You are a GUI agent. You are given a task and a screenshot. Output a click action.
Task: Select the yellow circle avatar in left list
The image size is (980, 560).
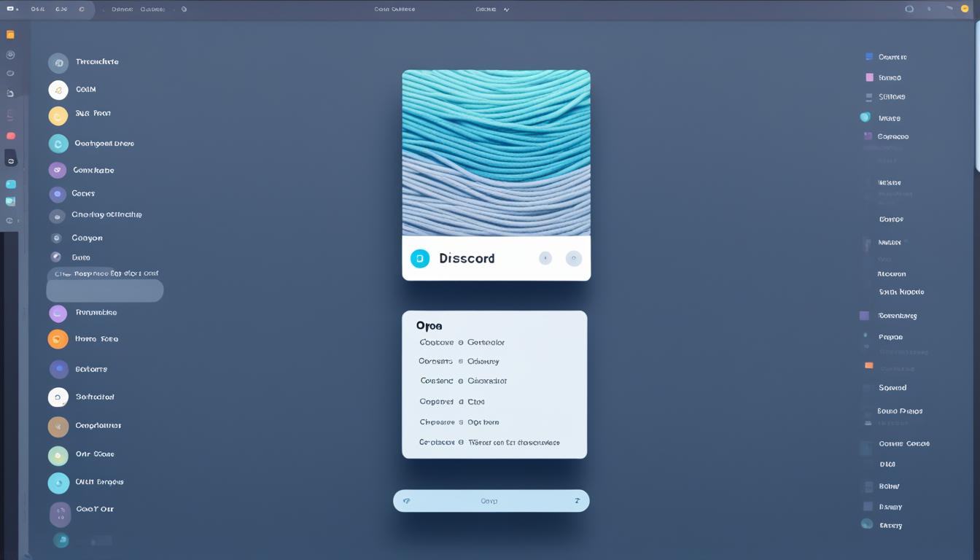pyautogui.click(x=58, y=115)
